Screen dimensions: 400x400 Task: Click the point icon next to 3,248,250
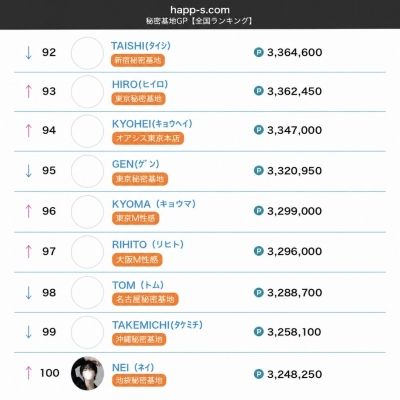[x=259, y=374]
